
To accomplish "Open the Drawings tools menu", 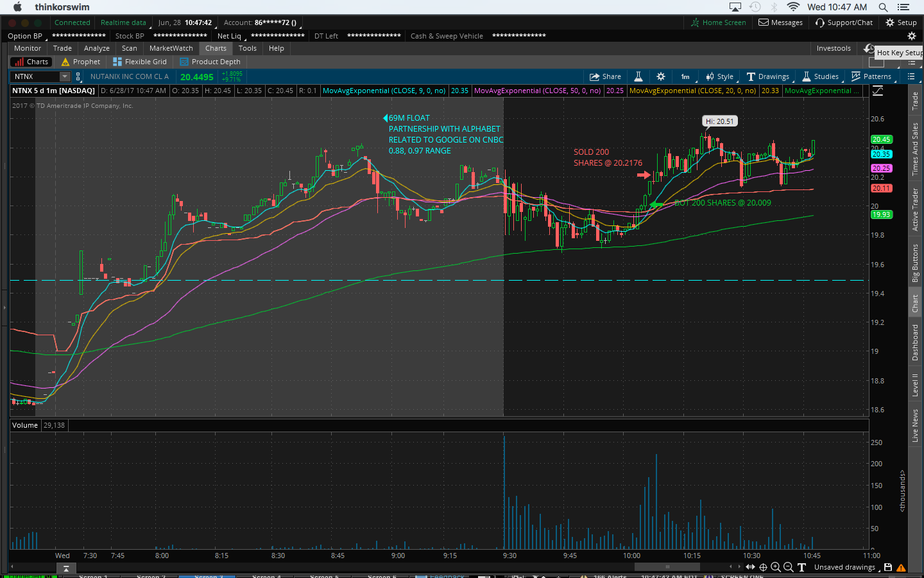I will click(x=768, y=76).
